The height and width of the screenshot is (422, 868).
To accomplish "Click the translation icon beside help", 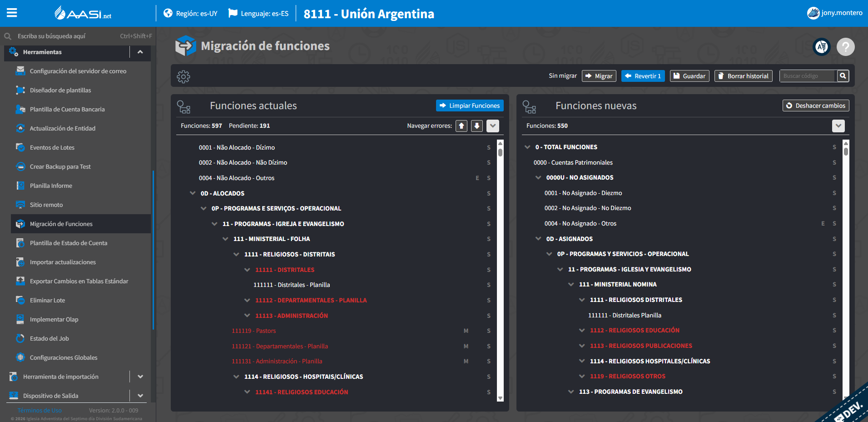I will click(821, 46).
